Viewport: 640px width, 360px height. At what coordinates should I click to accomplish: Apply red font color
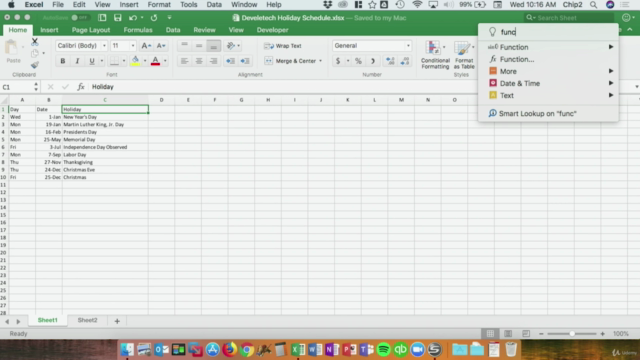[155, 61]
